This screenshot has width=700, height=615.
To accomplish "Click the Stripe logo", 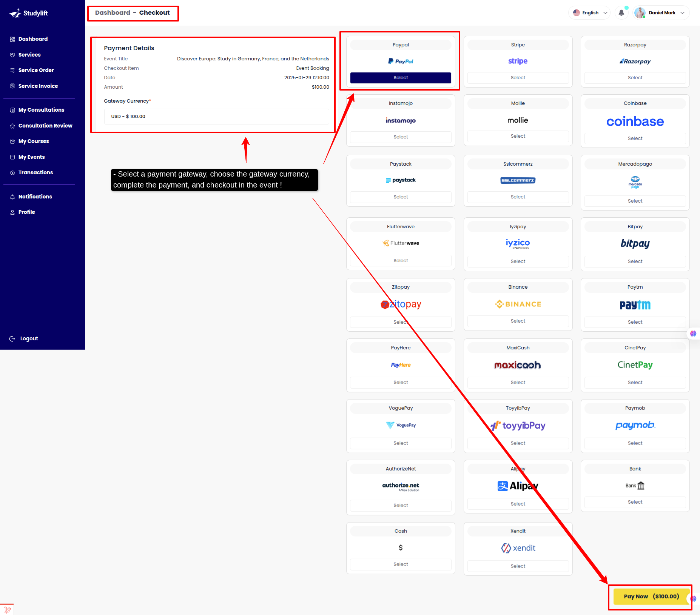I will (x=518, y=61).
